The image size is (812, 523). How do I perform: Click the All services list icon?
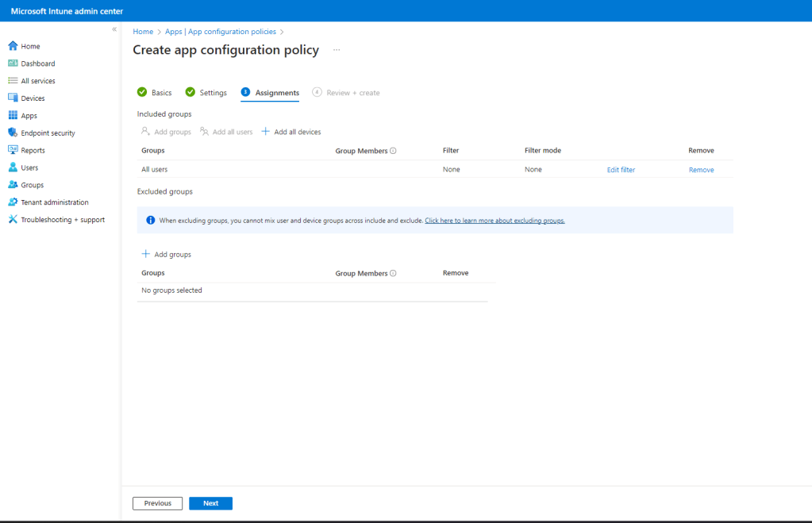point(13,81)
